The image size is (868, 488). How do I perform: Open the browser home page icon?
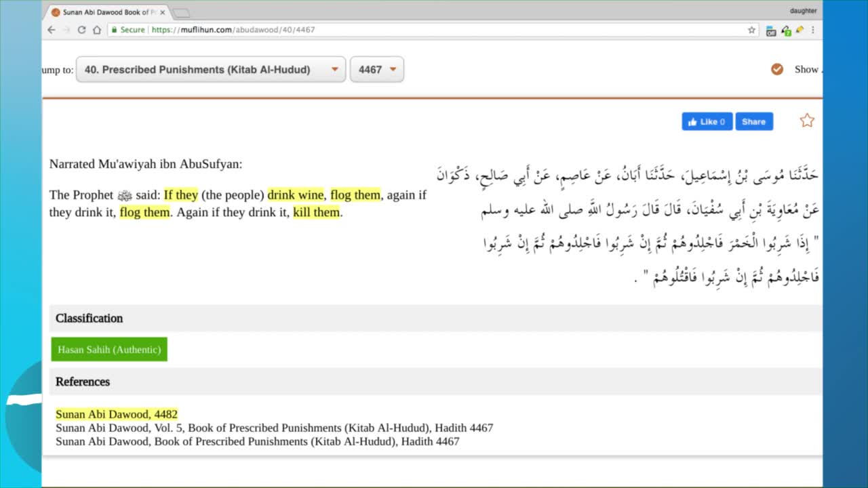[x=97, y=30]
